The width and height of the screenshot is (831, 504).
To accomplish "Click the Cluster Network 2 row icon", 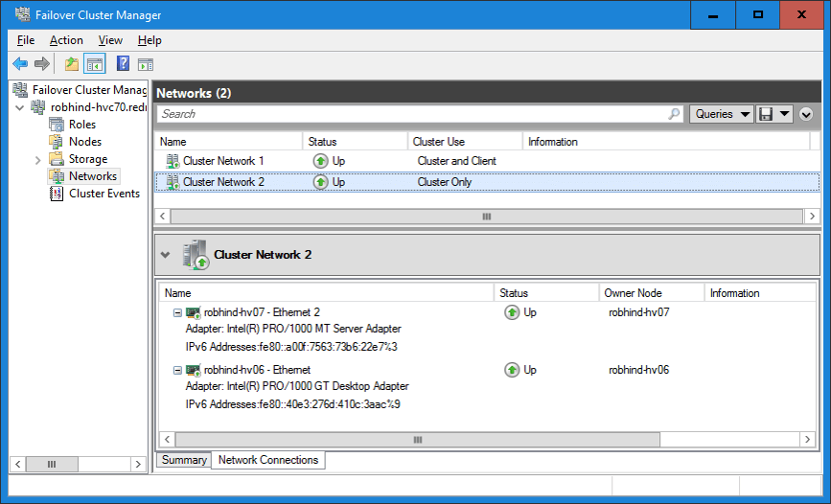I will 173,182.
